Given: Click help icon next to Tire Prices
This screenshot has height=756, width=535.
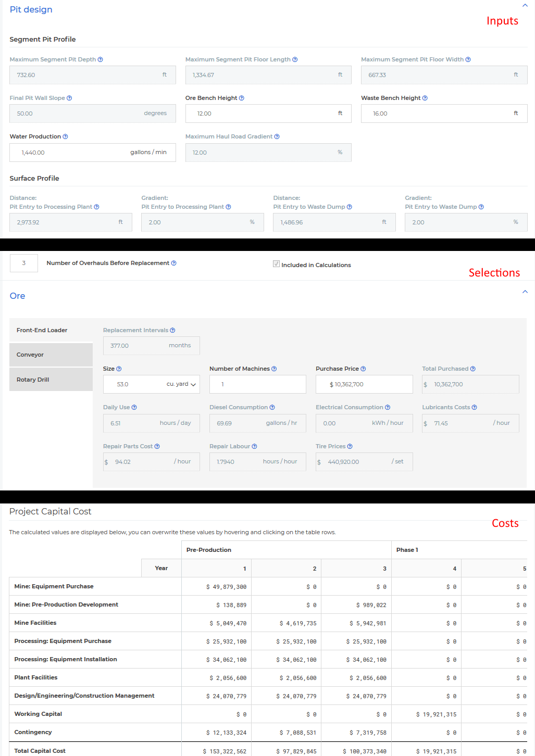Looking at the screenshot, I should pyautogui.click(x=350, y=447).
